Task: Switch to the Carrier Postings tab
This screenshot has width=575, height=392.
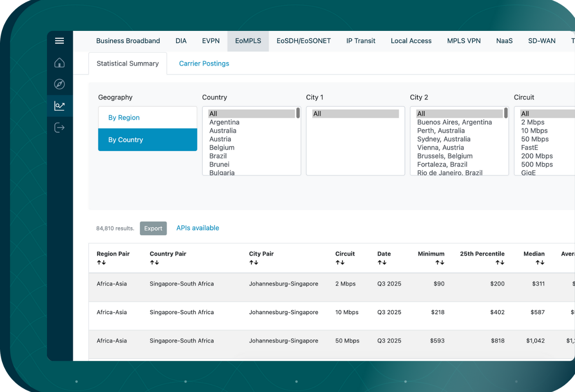Action: pos(204,63)
